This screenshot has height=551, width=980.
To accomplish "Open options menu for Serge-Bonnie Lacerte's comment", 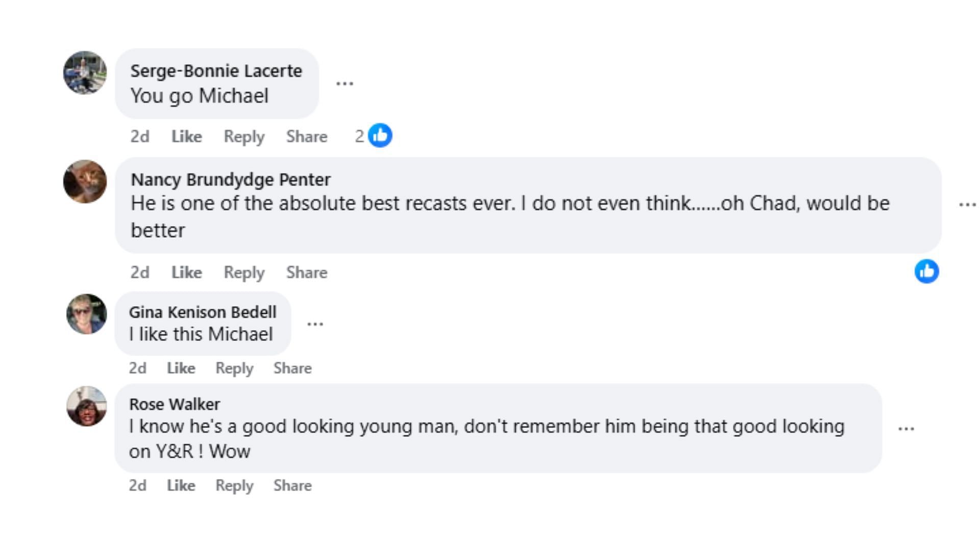I will [345, 84].
